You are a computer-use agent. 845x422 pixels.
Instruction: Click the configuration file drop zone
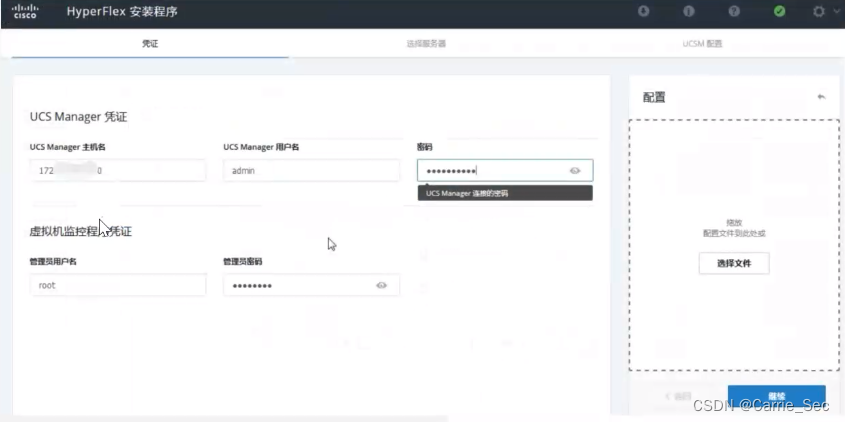[734, 245]
